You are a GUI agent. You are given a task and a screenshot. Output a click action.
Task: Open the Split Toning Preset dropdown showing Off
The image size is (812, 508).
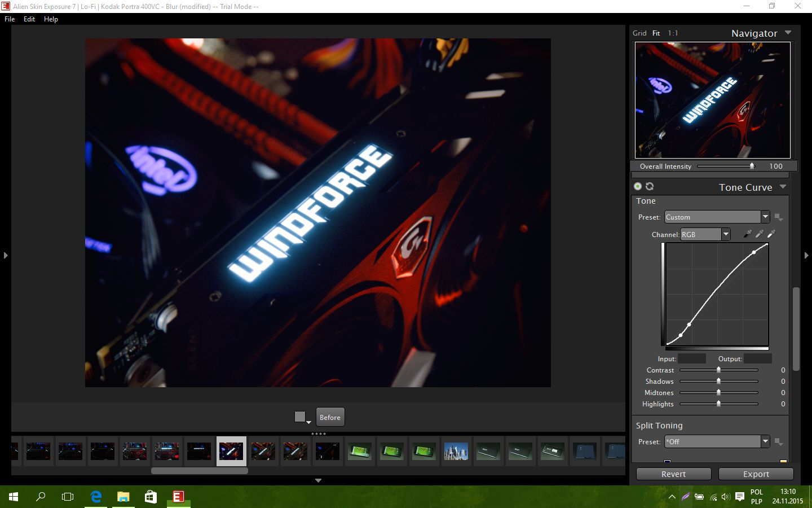pyautogui.click(x=717, y=442)
